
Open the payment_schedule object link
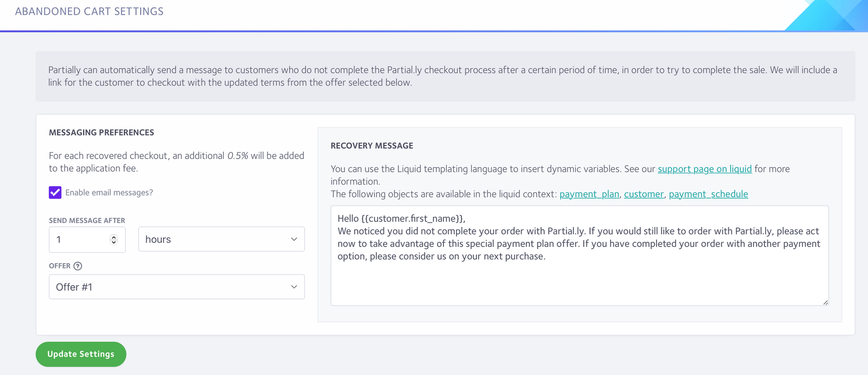(708, 194)
